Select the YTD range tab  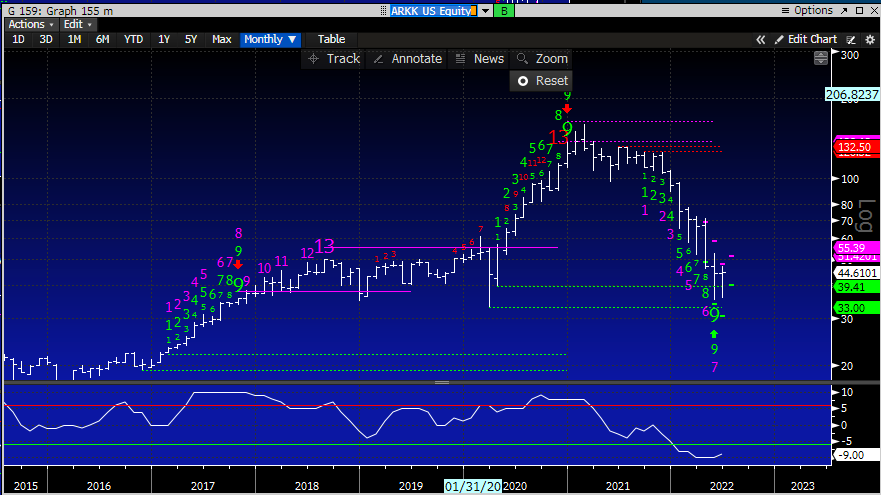coord(133,39)
